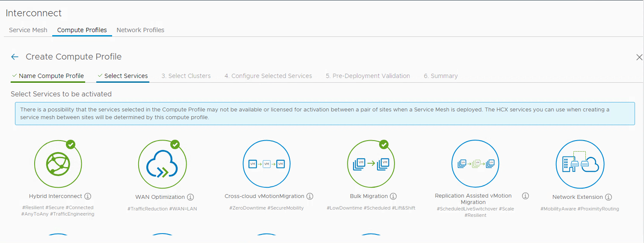Click the blue service availability notice
Viewport: 644px width, 243px height.
(325, 114)
